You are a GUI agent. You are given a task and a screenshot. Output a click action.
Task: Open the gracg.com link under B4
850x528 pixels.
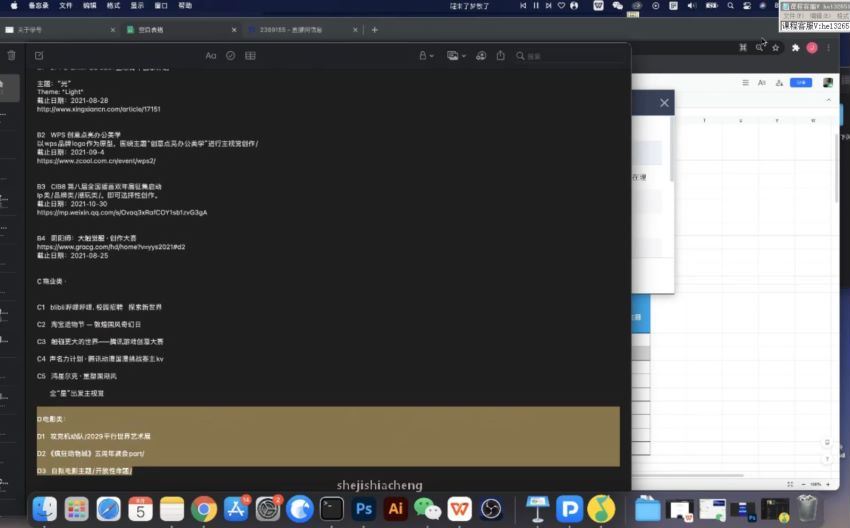111,247
